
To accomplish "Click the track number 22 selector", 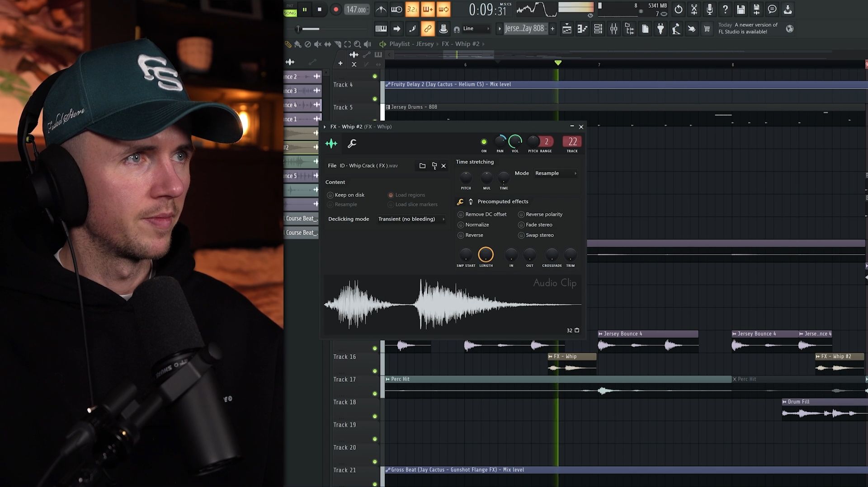I will (572, 142).
